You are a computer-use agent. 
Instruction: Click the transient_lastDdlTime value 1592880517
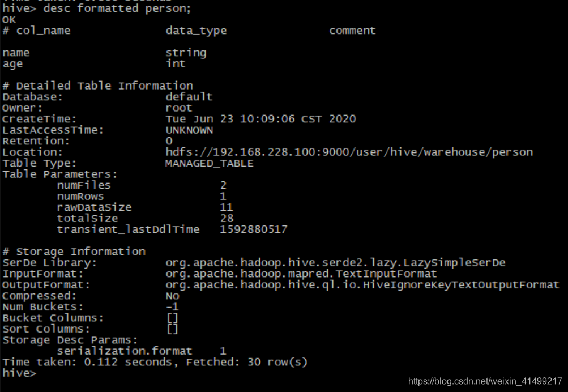coord(254,229)
